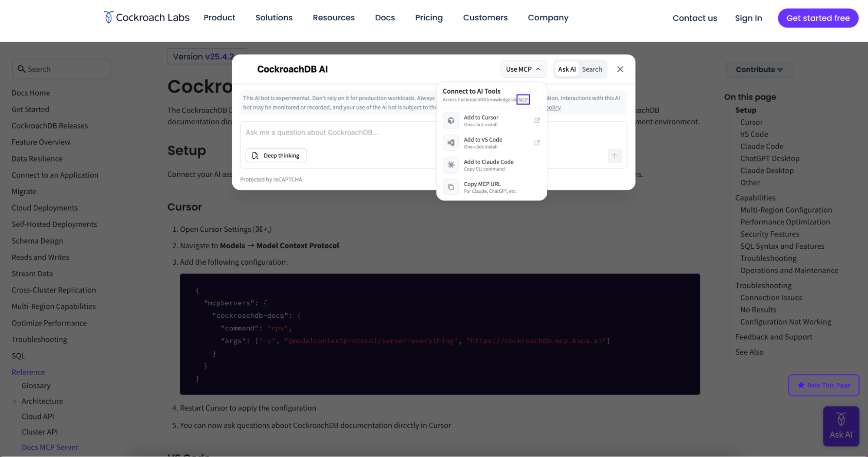Open Stream Data in the sidebar

[x=32, y=274]
